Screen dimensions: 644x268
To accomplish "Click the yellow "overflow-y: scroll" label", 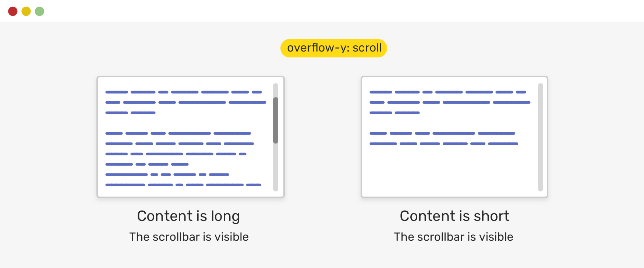I will [x=334, y=48].
